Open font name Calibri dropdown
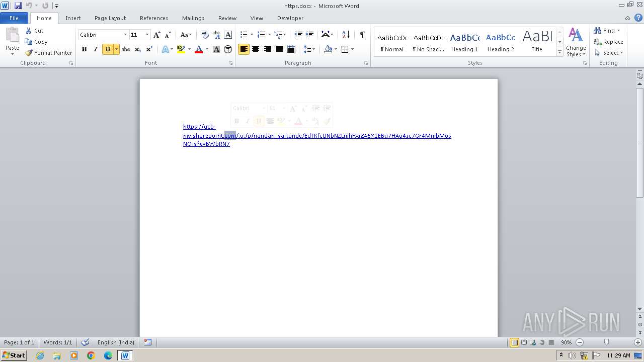The height and width of the screenshot is (362, 644). coord(125,35)
